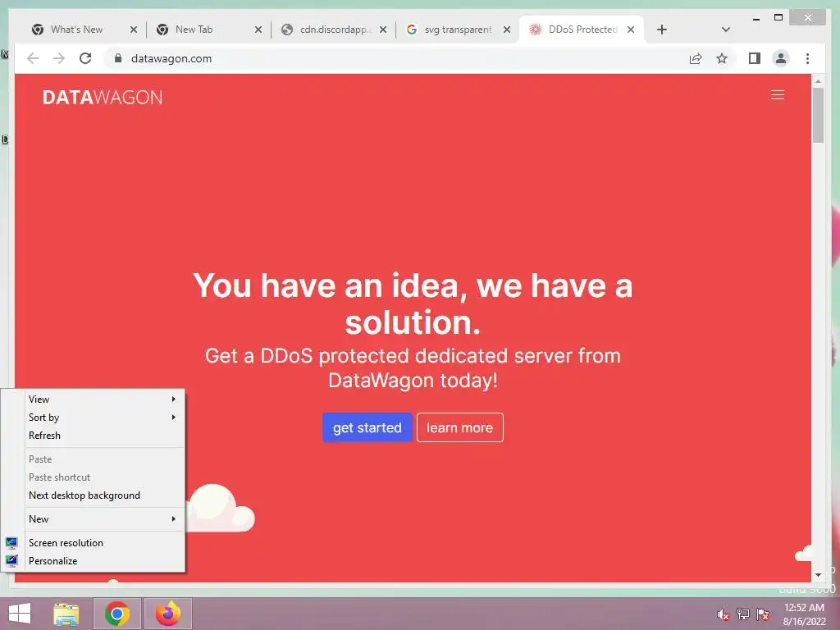Open the tab search chevron
Screen dimensions: 840x630
point(726,30)
